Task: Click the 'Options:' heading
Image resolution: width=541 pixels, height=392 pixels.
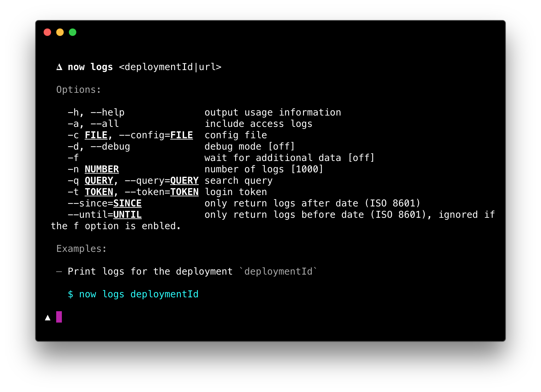Action: point(79,90)
